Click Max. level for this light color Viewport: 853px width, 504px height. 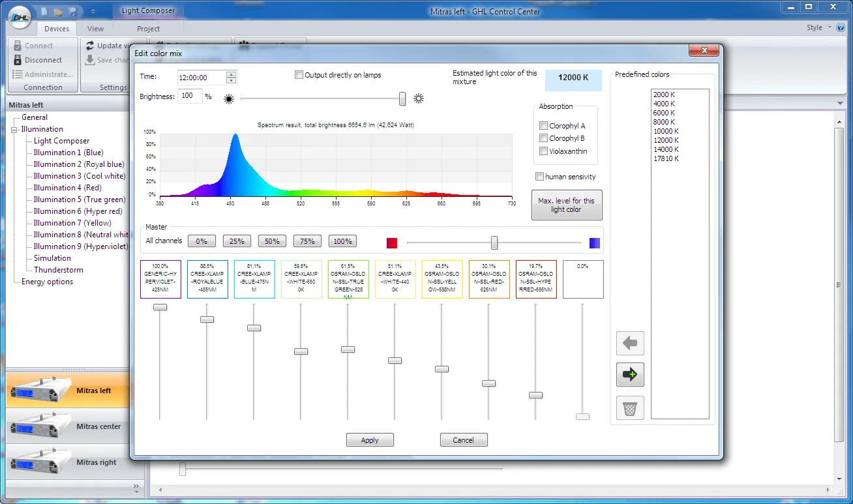click(x=567, y=205)
